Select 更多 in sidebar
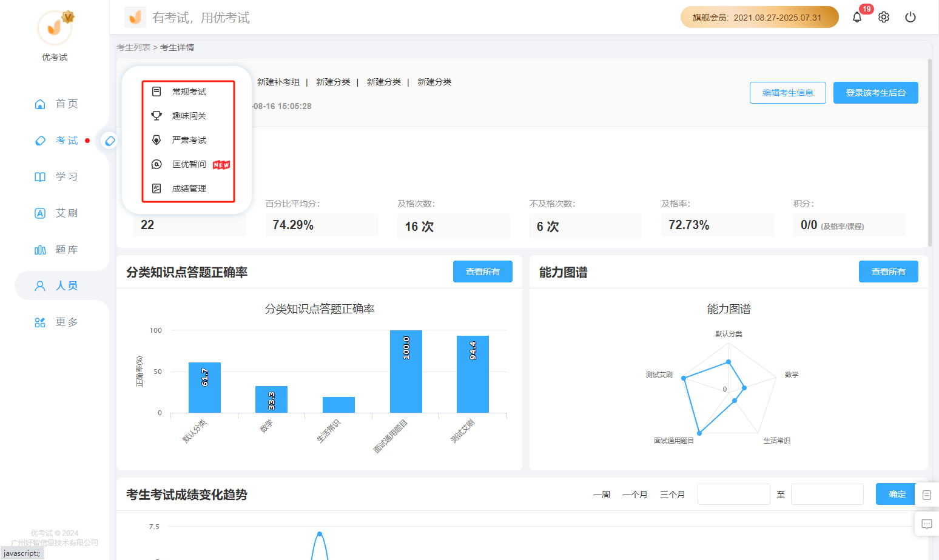939x560 pixels. [67, 322]
